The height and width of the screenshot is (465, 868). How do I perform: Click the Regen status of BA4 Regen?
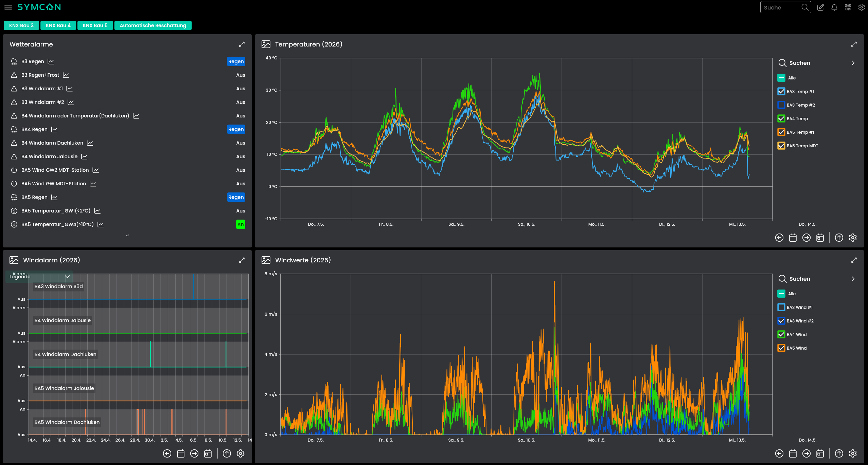click(x=236, y=129)
